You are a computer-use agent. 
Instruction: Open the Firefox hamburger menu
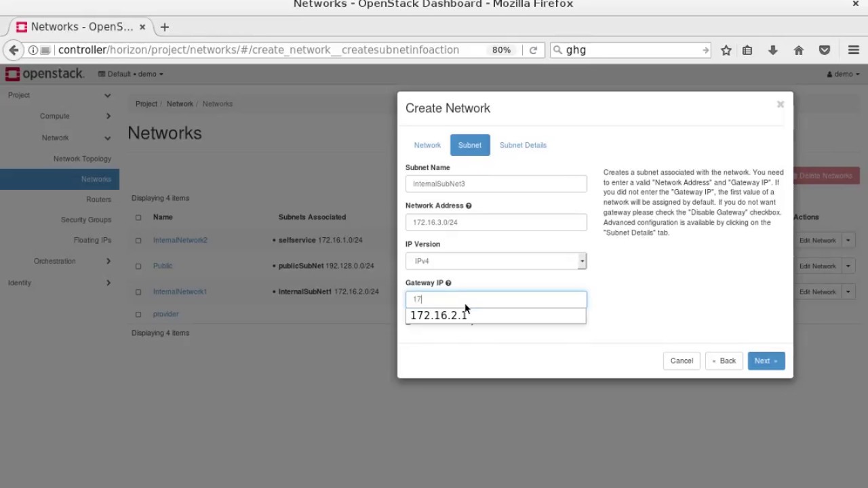click(854, 50)
